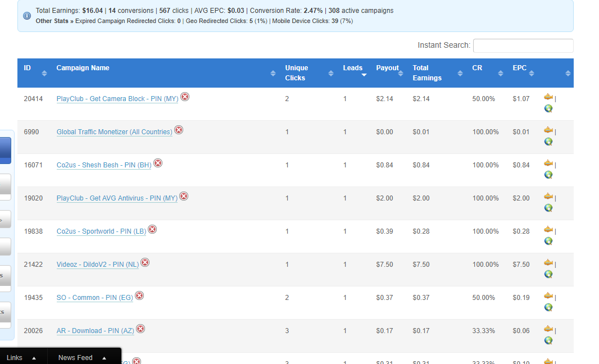Click the $0.39 payout value

tap(384, 231)
